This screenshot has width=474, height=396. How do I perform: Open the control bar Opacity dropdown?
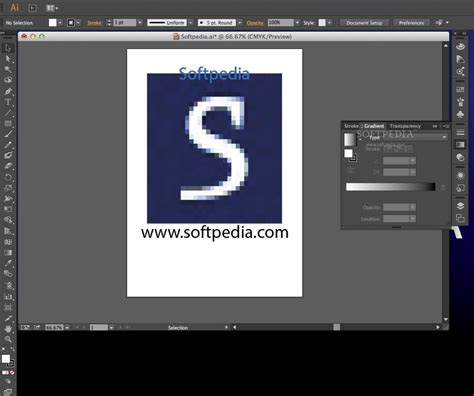coord(297,23)
